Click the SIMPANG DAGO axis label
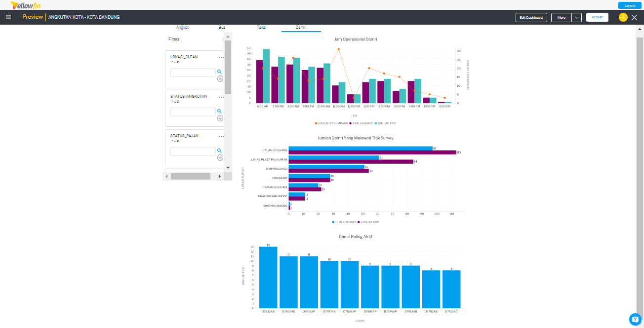The width and height of the screenshot is (644, 328). [x=277, y=169]
